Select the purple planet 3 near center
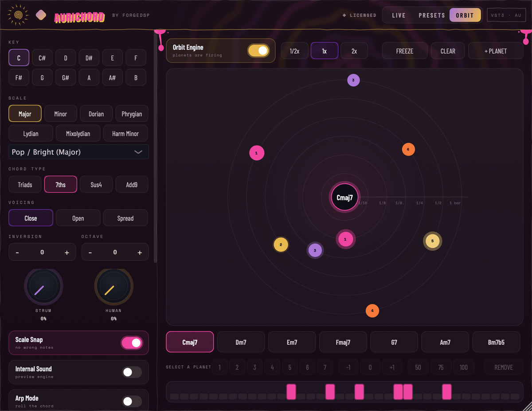Viewport: 532px width, 411px height. 315,250
